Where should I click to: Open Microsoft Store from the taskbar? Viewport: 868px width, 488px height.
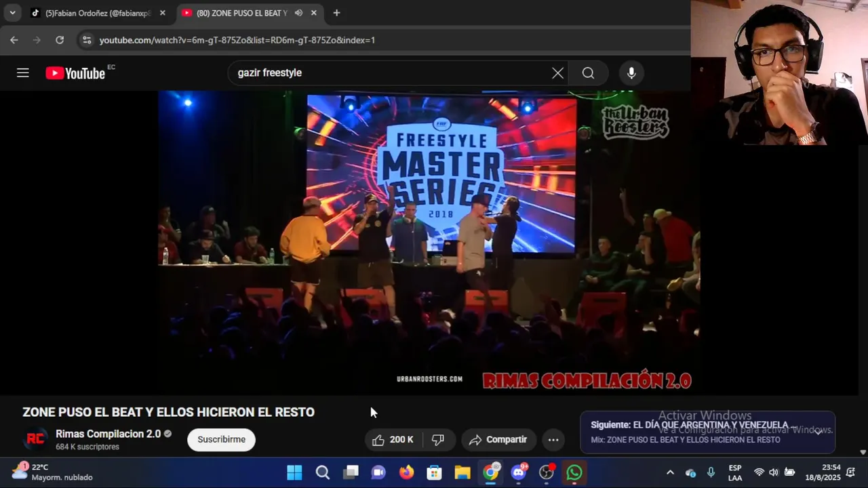tap(435, 472)
